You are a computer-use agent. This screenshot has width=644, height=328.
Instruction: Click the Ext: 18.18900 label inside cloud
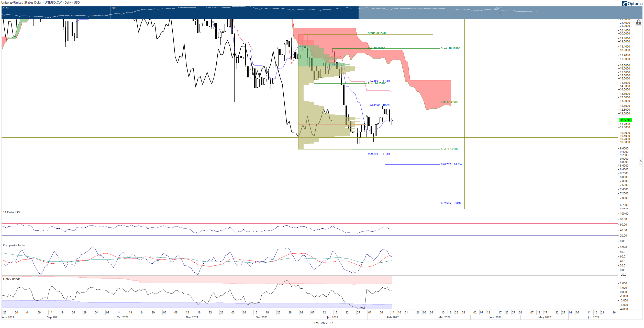pos(376,48)
